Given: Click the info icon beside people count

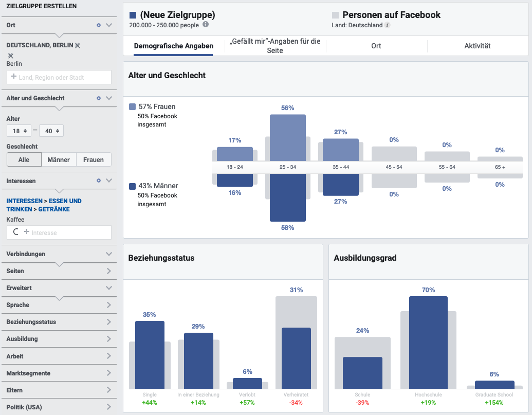Looking at the screenshot, I should [x=206, y=24].
